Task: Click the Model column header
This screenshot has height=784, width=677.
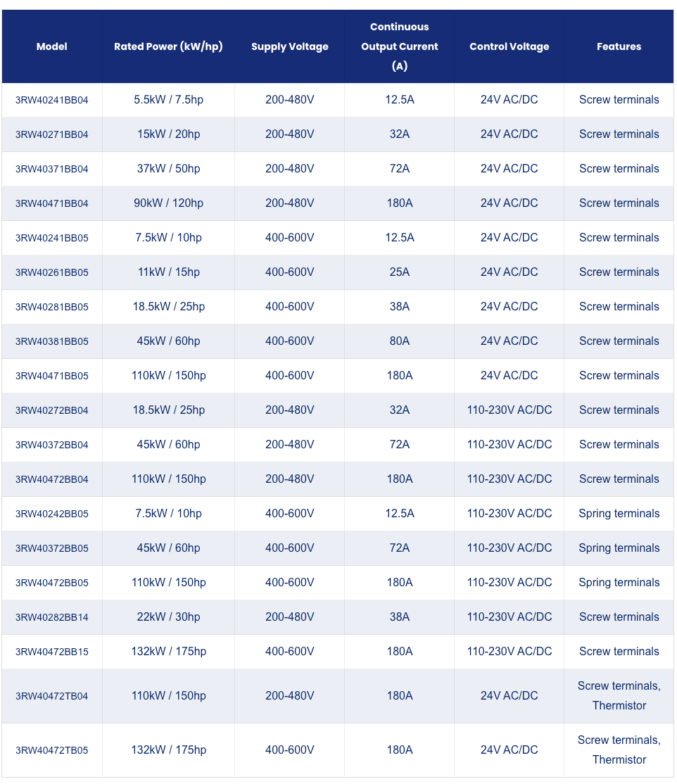Action: 51,46
